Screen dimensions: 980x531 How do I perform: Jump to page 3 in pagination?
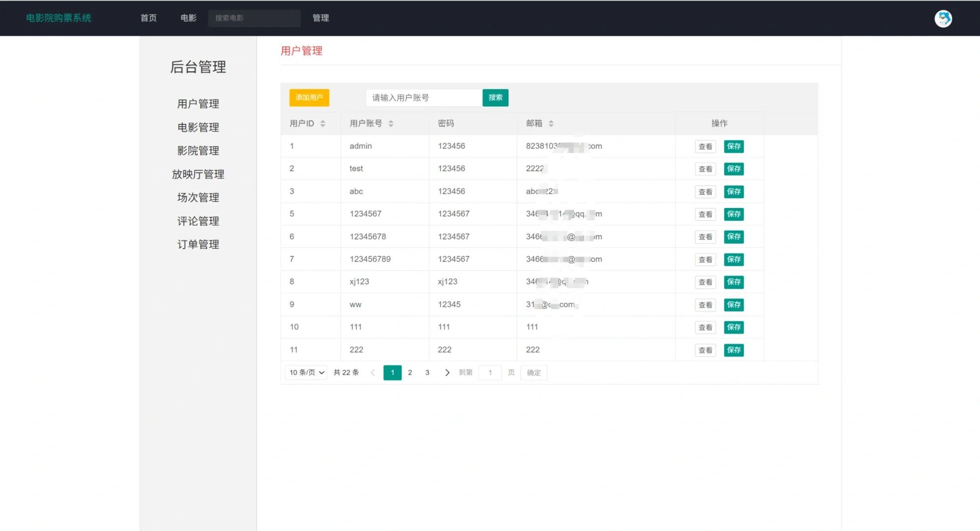(427, 373)
